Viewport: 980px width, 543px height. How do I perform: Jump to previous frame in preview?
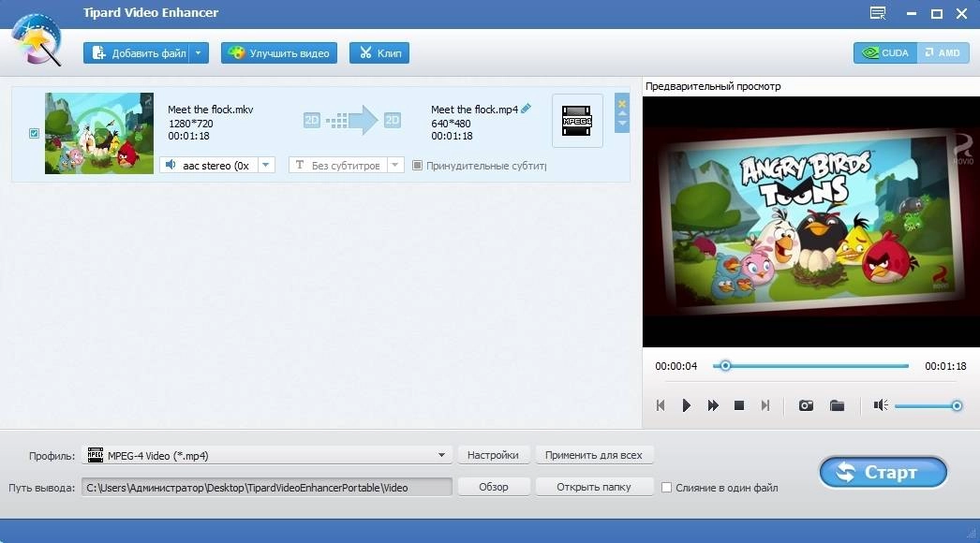pyautogui.click(x=661, y=405)
